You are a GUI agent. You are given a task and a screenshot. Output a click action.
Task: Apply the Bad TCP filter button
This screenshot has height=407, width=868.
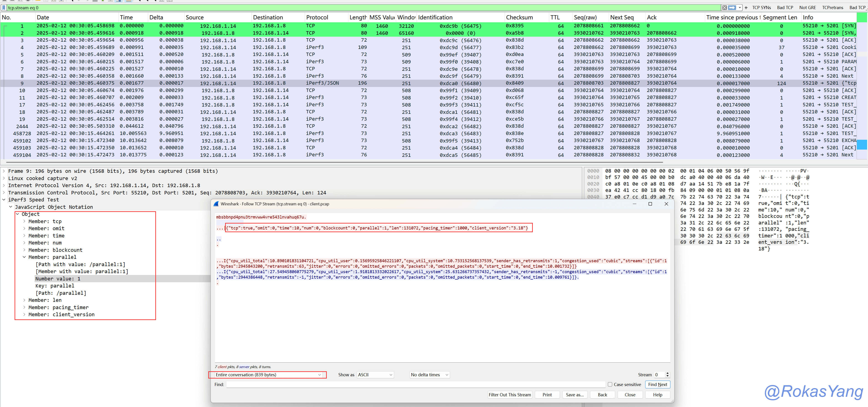tap(785, 8)
